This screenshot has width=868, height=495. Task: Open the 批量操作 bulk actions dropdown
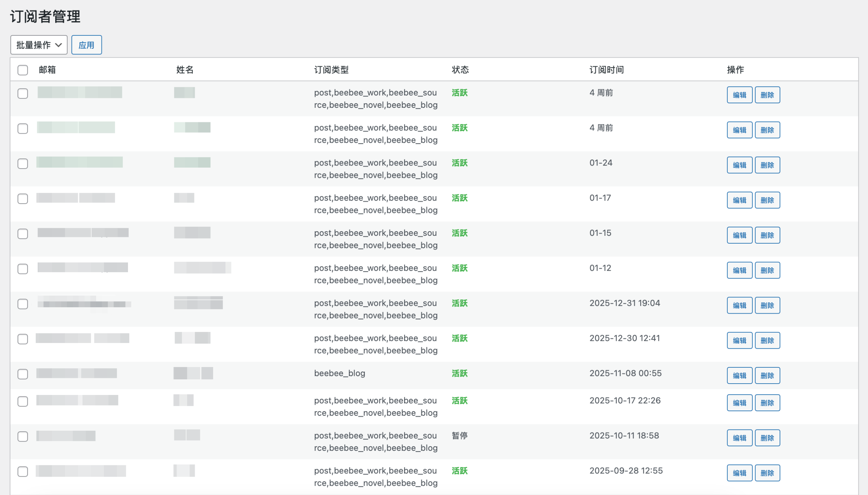39,45
